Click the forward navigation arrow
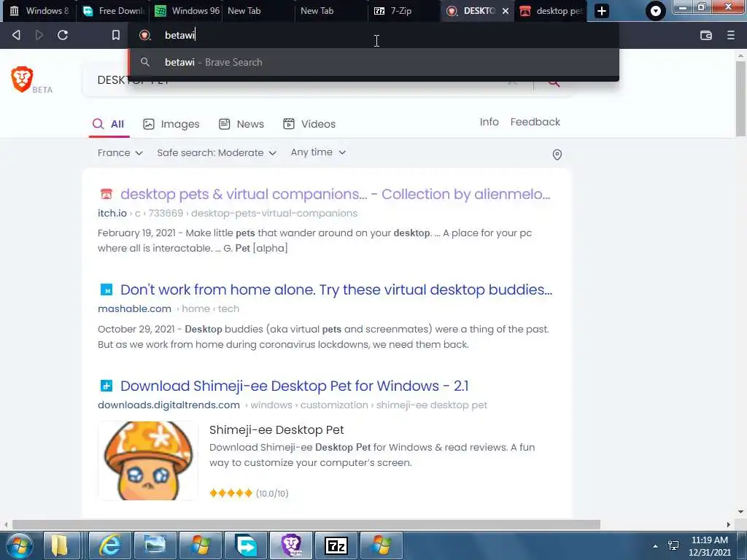Image resolution: width=747 pixels, height=560 pixels. pyautogui.click(x=39, y=35)
